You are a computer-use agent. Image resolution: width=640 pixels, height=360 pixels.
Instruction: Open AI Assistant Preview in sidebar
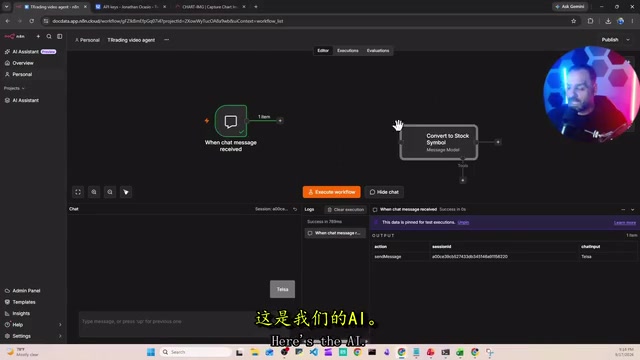[31, 52]
